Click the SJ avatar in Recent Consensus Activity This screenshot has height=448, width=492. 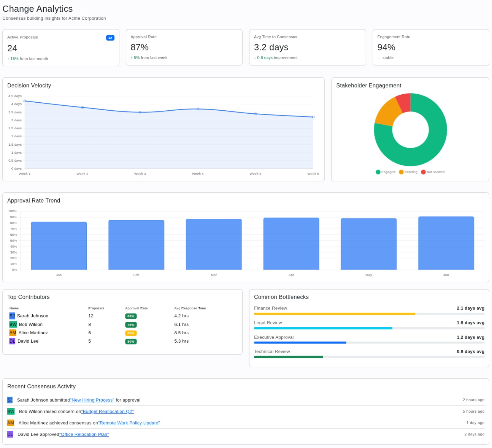[10, 400]
